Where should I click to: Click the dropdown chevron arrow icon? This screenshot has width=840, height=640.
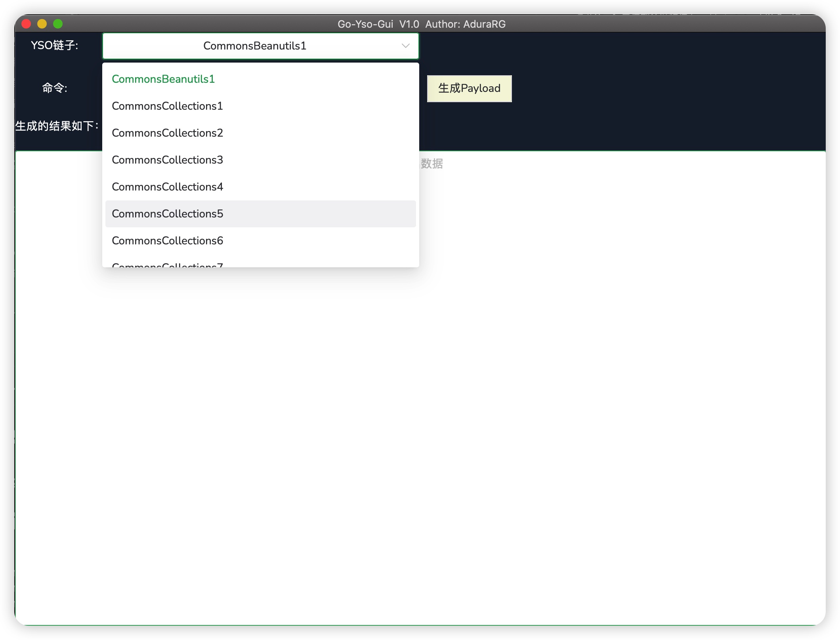(x=405, y=46)
